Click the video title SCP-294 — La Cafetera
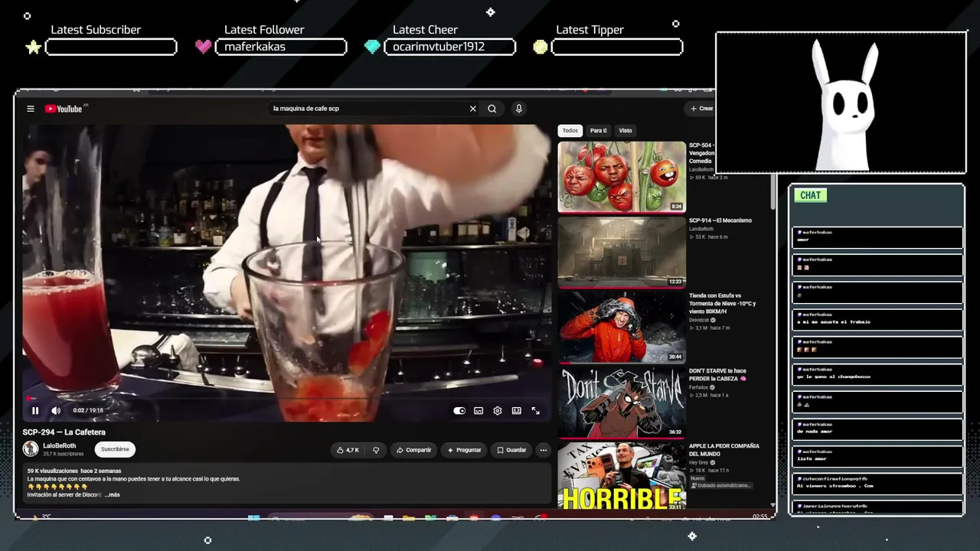Image resolution: width=980 pixels, height=551 pixels. click(x=64, y=432)
